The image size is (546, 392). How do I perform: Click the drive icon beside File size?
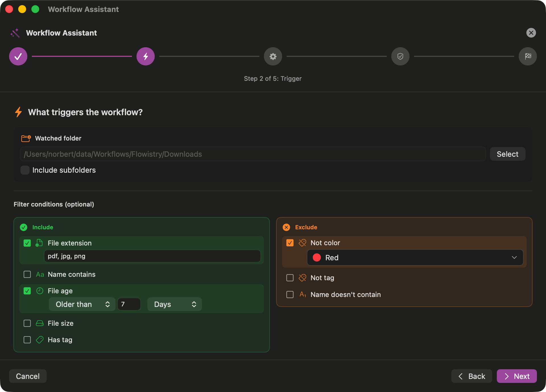(40, 323)
